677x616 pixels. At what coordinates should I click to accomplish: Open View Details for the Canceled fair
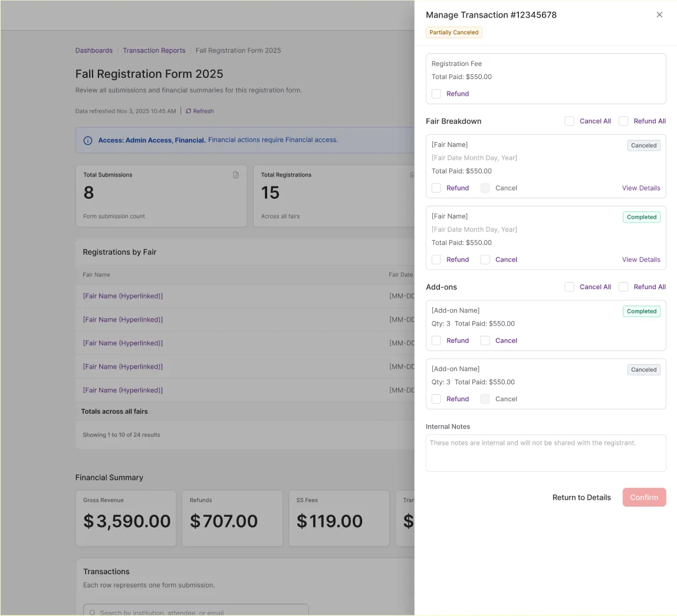640,188
